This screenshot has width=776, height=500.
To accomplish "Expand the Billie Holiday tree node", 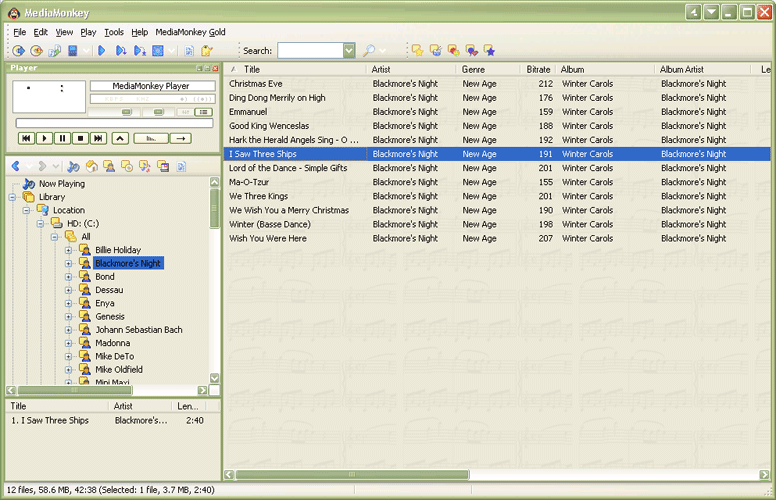I will (x=68, y=250).
